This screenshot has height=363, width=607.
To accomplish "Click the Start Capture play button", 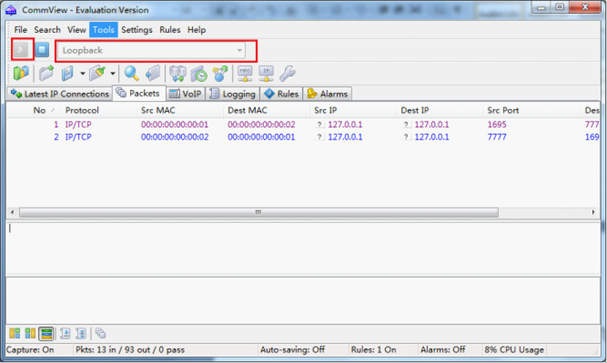I will [x=22, y=49].
